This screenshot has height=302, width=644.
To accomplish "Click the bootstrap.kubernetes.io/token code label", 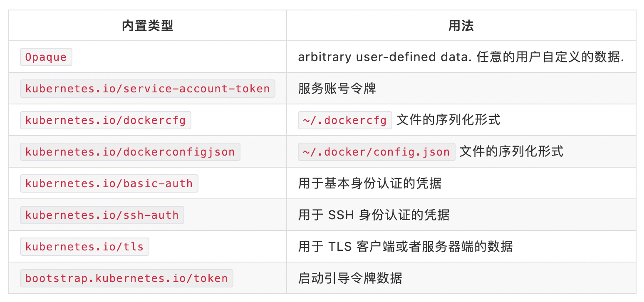I will [126, 278].
